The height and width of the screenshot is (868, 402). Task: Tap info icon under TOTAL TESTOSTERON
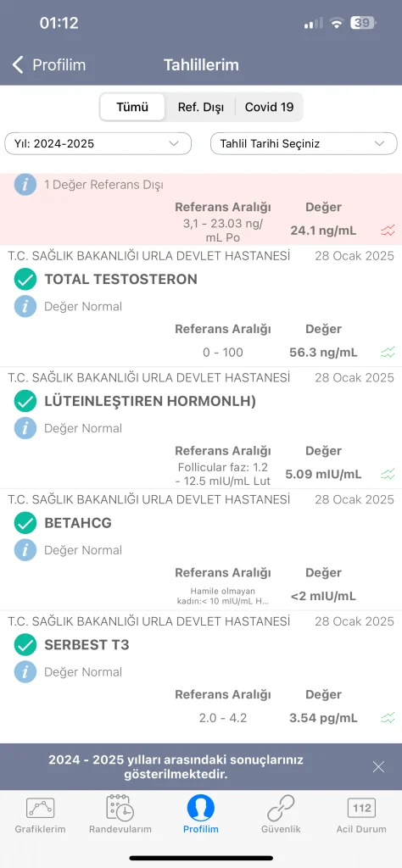click(x=25, y=306)
